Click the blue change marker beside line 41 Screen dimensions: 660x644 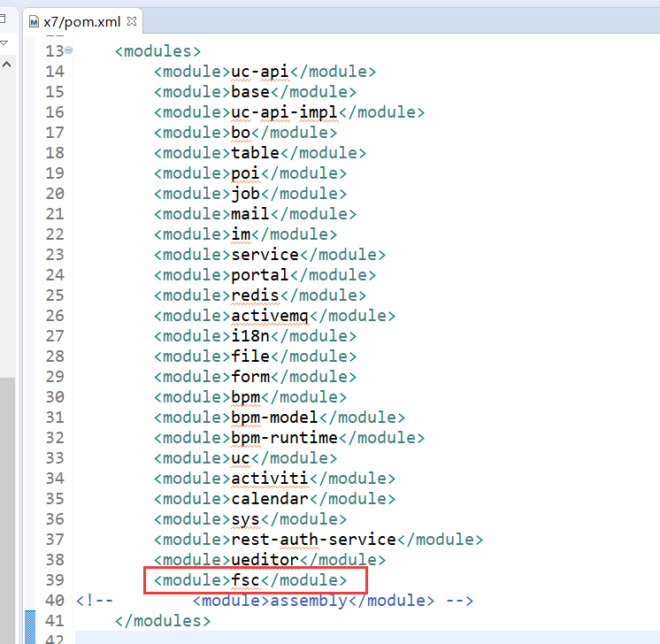[x=30, y=627]
